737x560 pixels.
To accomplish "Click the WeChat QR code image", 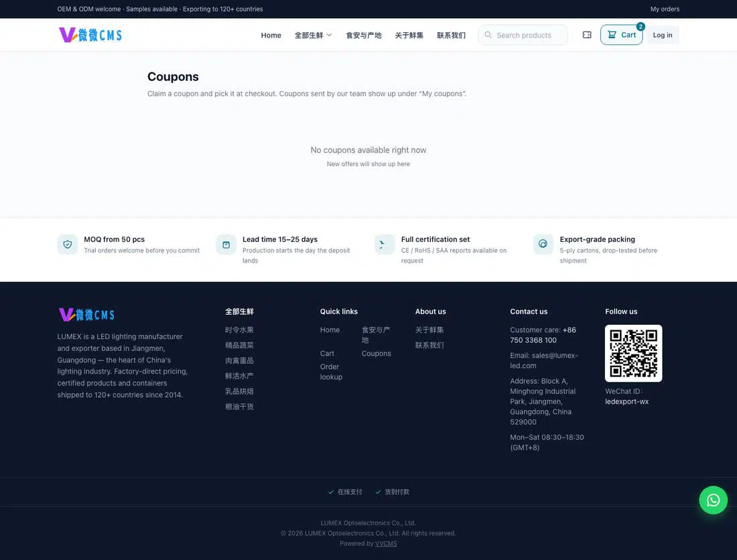I will 633,353.
